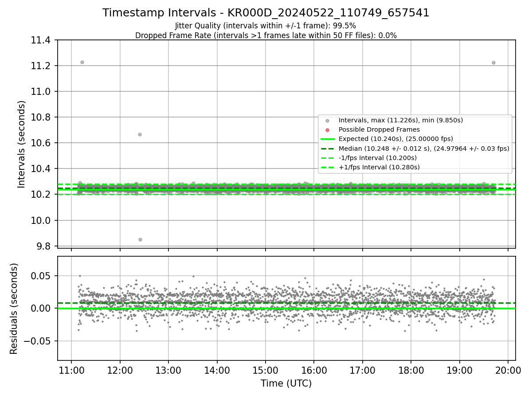The width and height of the screenshot is (532, 399).
Task: Click the outlier point near 11.2 s just after 11:00
Action: coord(82,62)
